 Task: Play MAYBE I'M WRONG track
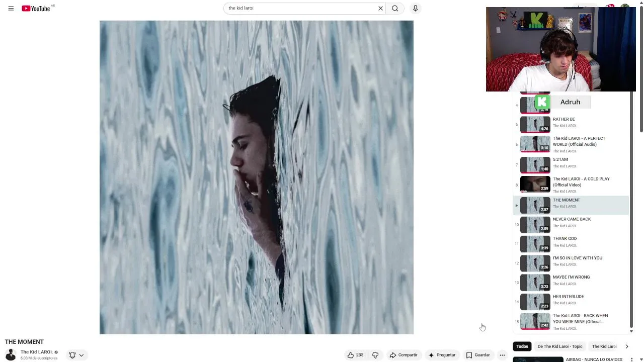(571, 282)
